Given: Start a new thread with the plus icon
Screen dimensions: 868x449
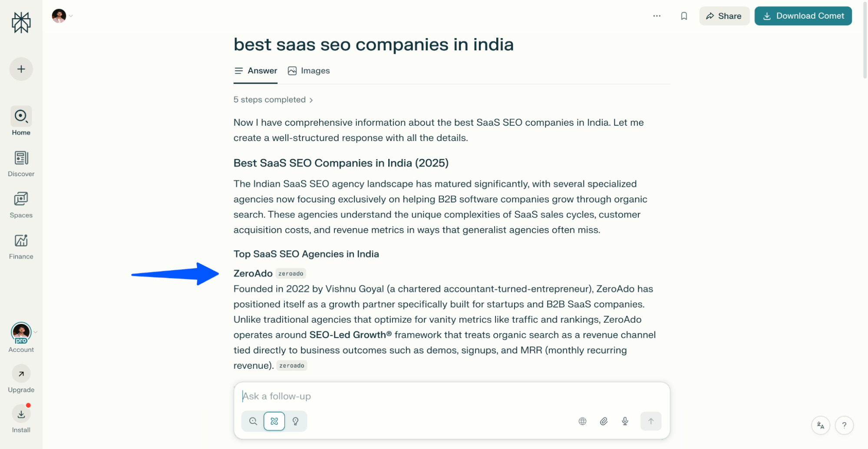Looking at the screenshot, I should tap(21, 69).
